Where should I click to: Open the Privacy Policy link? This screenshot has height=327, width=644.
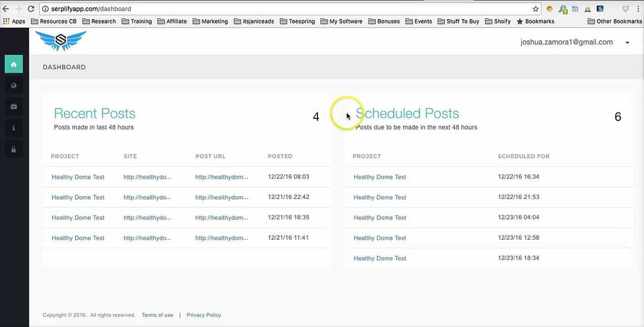[x=204, y=315]
